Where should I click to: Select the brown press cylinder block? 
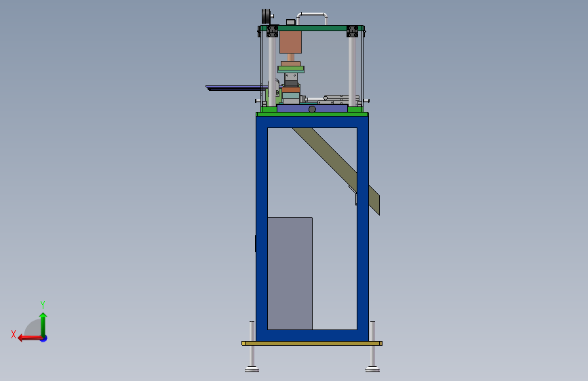pos(291,42)
